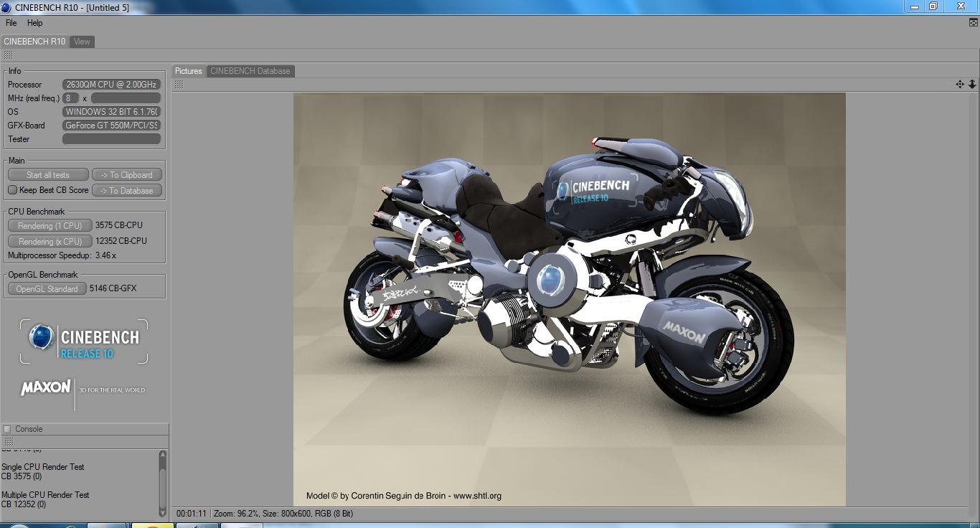The image size is (980, 528).
Task: Click the Multiprocessor Speedup 3.46 x value
Action: coord(105,255)
